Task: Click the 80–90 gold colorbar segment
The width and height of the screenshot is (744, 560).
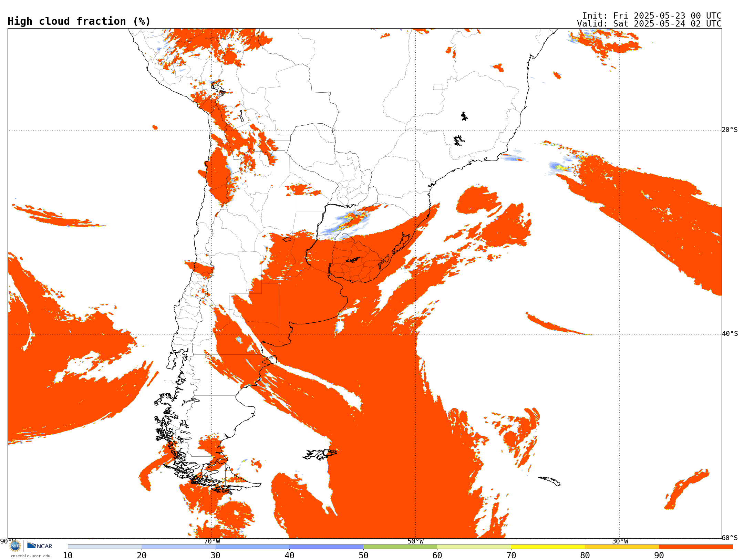Action: [622, 547]
